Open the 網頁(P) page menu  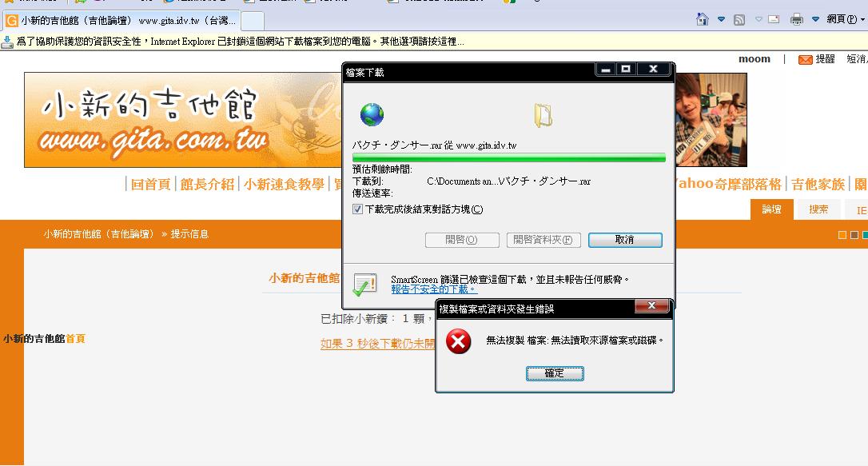point(846,19)
